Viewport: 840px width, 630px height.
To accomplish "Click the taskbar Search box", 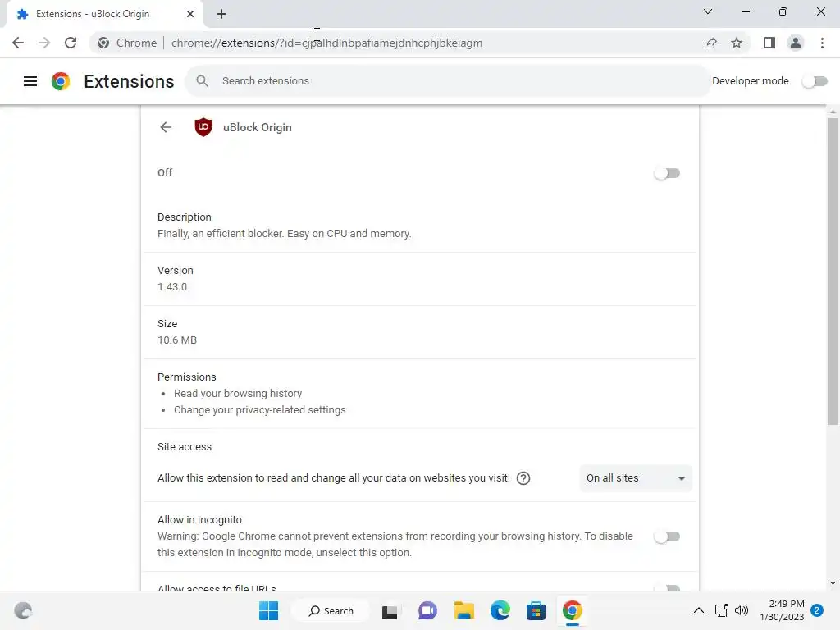I will [331, 610].
